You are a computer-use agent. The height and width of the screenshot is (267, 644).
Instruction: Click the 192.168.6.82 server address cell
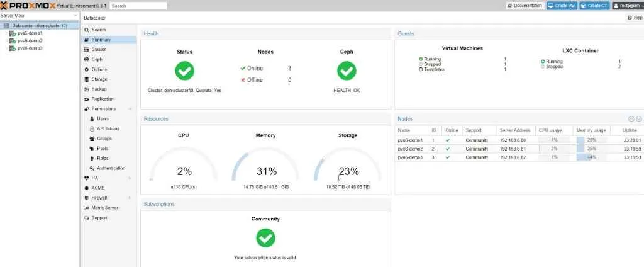513,157
